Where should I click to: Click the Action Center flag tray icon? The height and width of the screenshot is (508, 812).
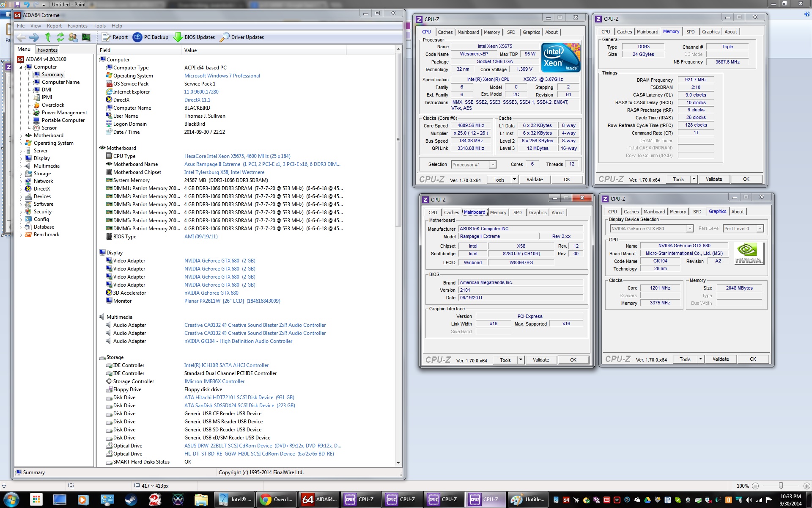tap(769, 500)
